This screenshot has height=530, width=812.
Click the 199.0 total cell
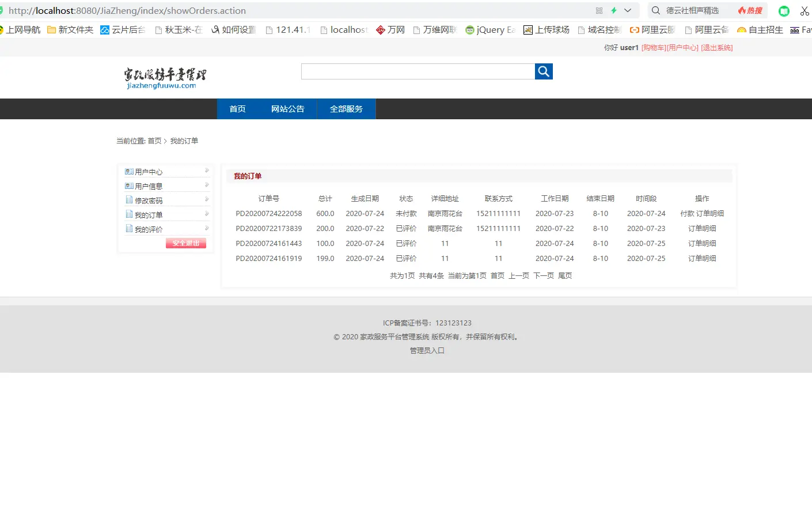[325, 258]
